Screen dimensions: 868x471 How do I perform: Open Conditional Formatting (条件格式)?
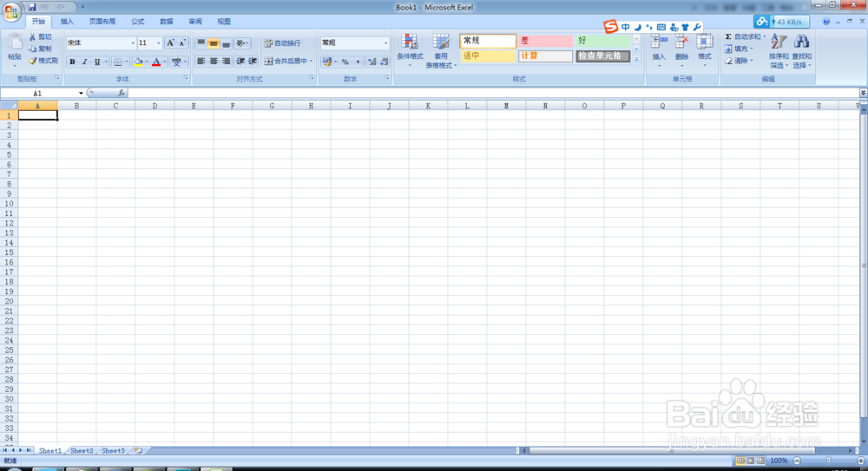(x=410, y=49)
